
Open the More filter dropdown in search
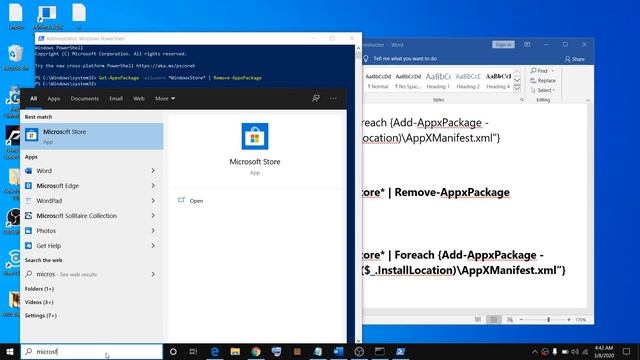165,98
